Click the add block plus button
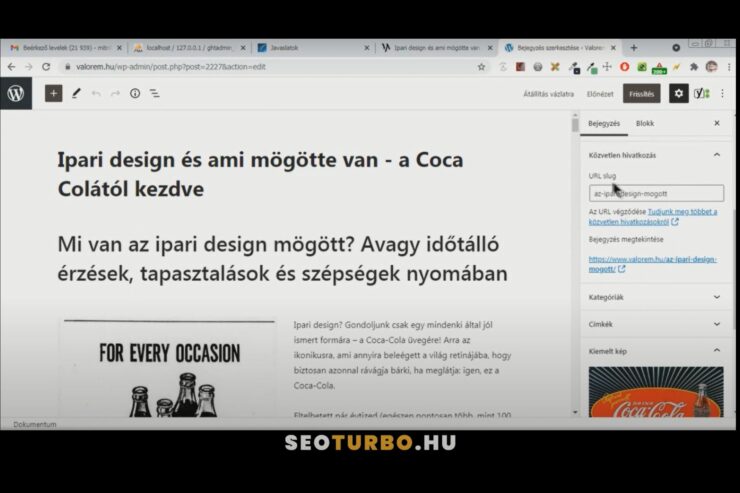This screenshot has height=493, width=740. pyautogui.click(x=53, y=93)
